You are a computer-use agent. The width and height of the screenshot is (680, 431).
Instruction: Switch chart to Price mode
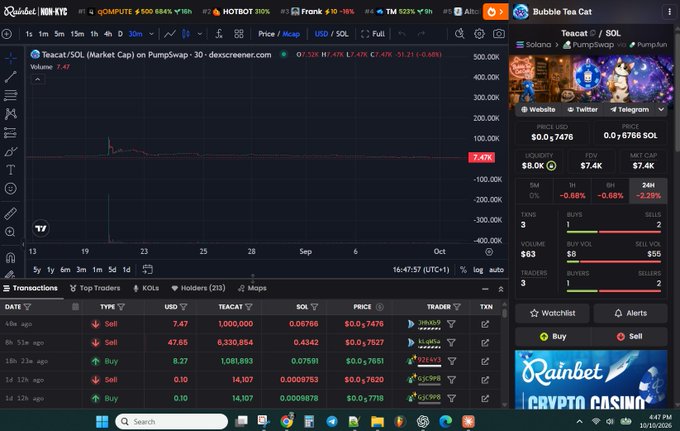click(x=266, y=34)
